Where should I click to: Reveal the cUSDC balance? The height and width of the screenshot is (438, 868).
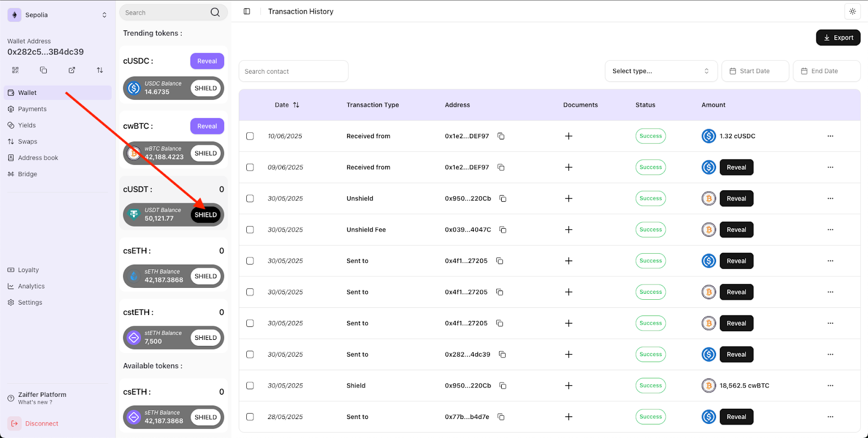tap(207, 61)
